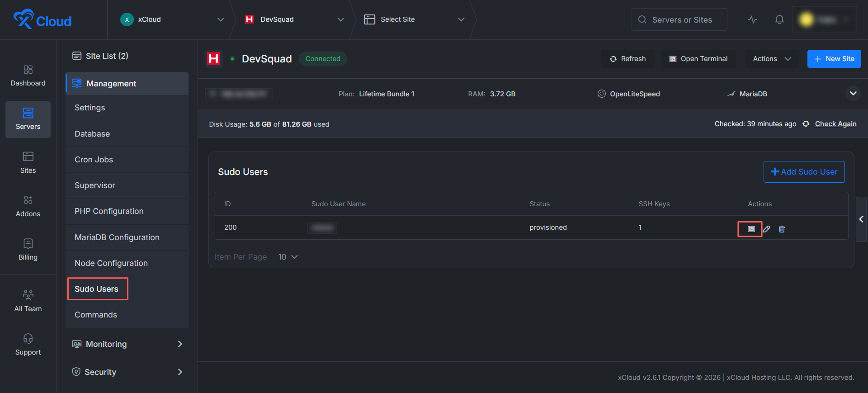This screenshot has width=868, height=393.
Task: Click Open Terminal button
Action: click(698, 59)
